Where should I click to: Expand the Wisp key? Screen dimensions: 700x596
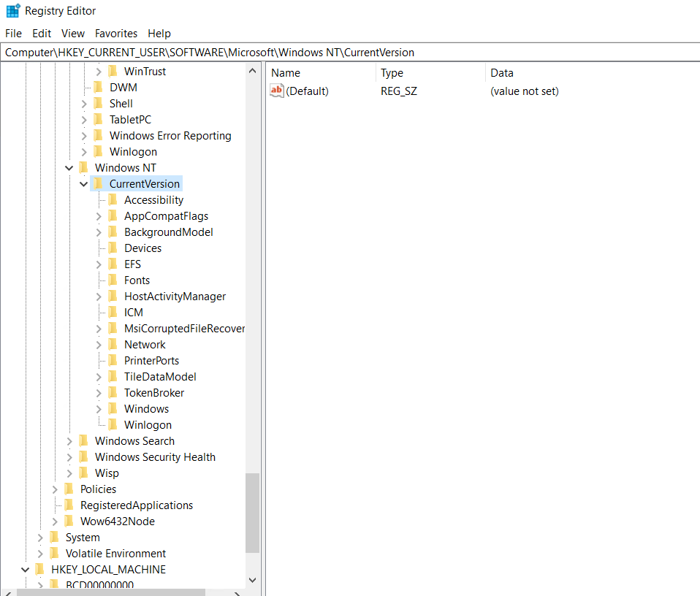click(69, 473)
